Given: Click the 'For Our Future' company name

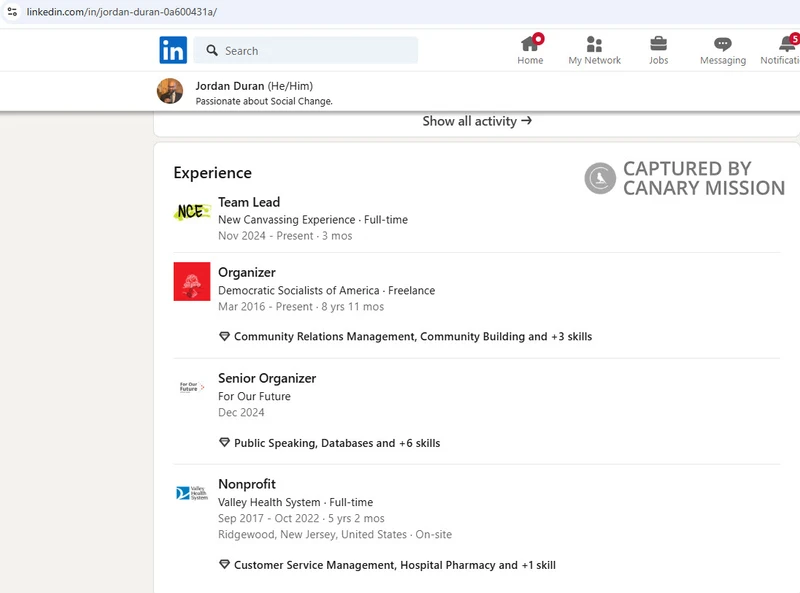Looking at the screenshot, I should click(x=254, y=396).
